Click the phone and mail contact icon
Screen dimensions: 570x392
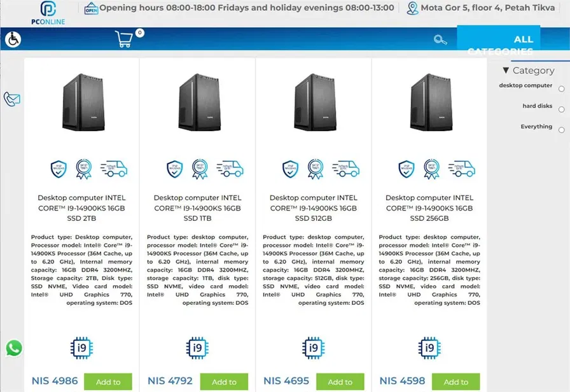12,99
